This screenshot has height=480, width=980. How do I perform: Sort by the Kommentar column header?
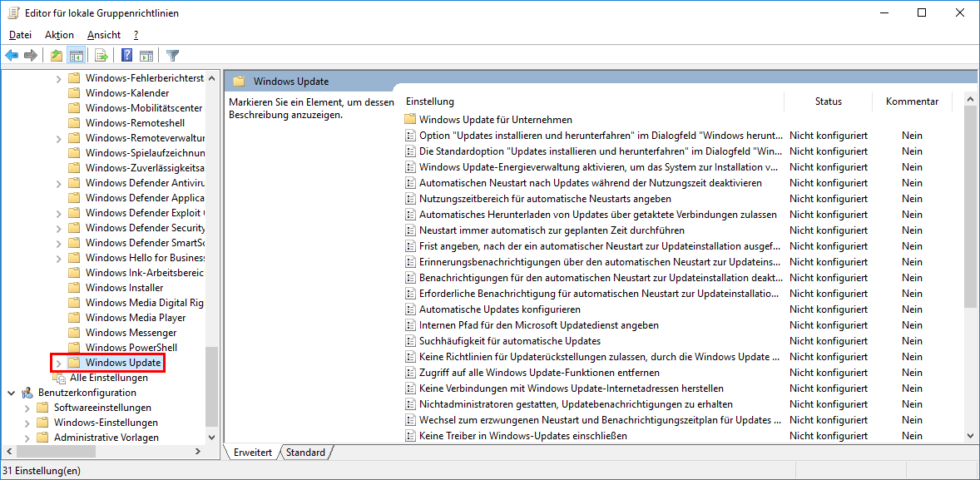912,101
